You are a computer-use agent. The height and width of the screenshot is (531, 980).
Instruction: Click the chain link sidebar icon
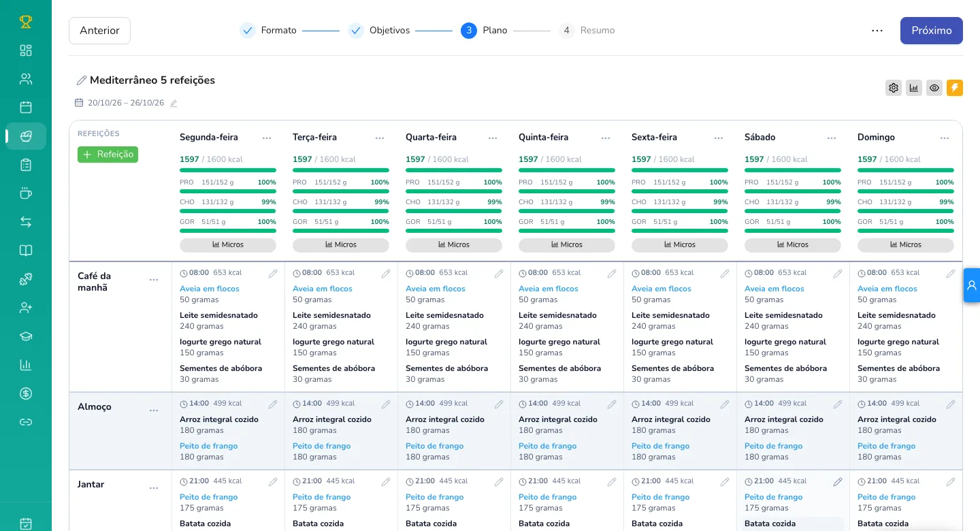pos(26,422)
